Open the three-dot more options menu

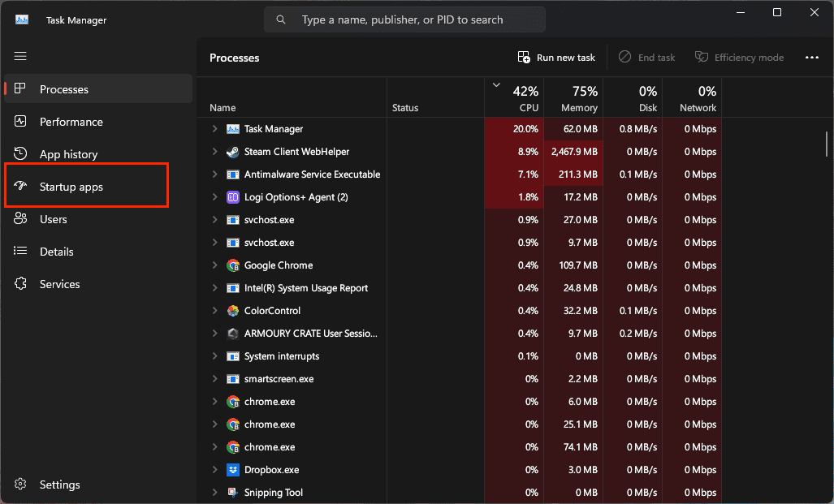[811, 58]
